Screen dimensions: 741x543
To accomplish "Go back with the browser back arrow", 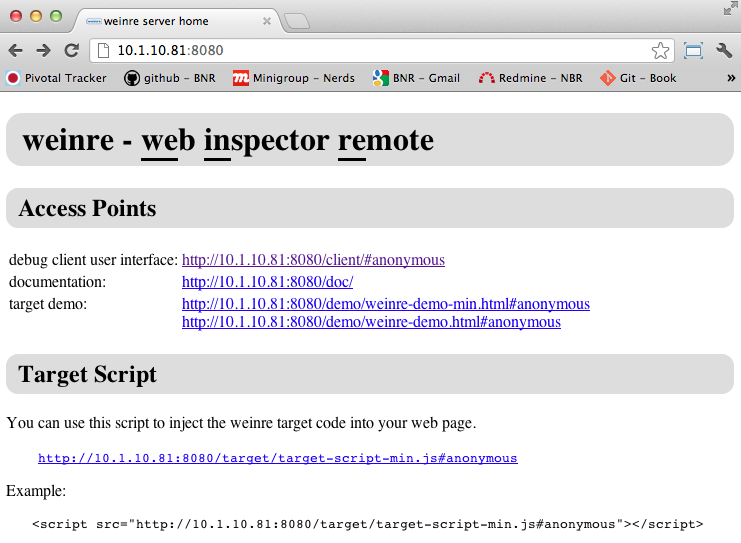I will 16,50.
